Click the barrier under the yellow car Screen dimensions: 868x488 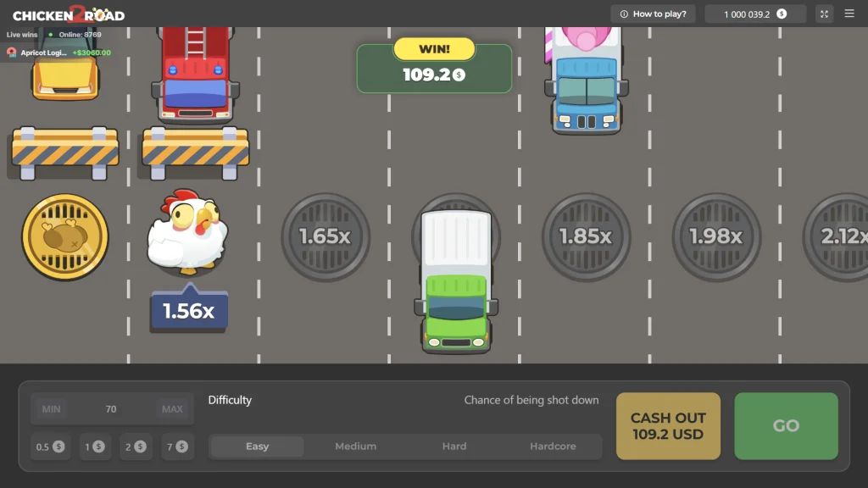click(x=64, y=153)
